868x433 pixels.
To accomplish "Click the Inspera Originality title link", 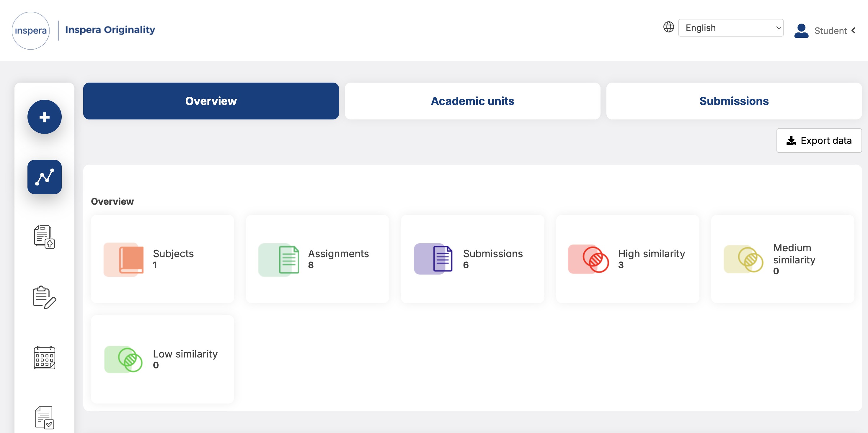I will tap(110, 29).
